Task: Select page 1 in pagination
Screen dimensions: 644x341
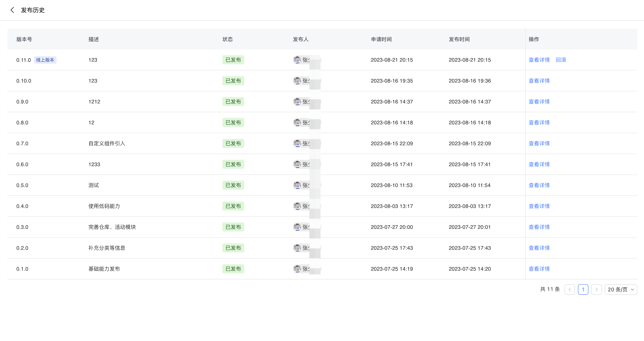Action: point(583,290)
